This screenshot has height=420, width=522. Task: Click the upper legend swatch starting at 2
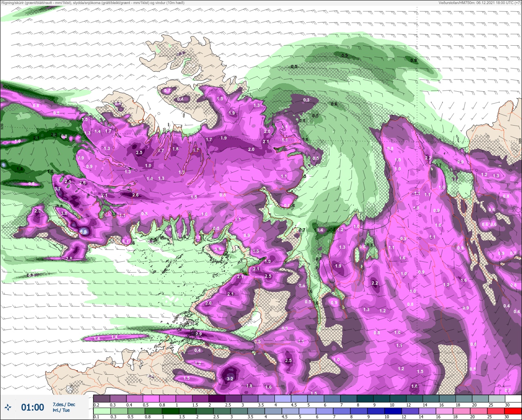[217, 398]
